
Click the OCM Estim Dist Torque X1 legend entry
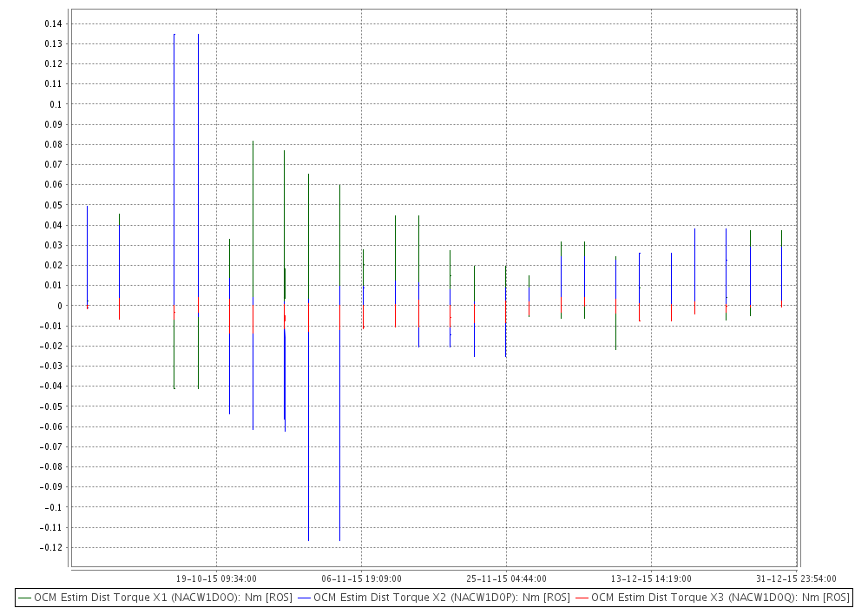click(155, 598)
